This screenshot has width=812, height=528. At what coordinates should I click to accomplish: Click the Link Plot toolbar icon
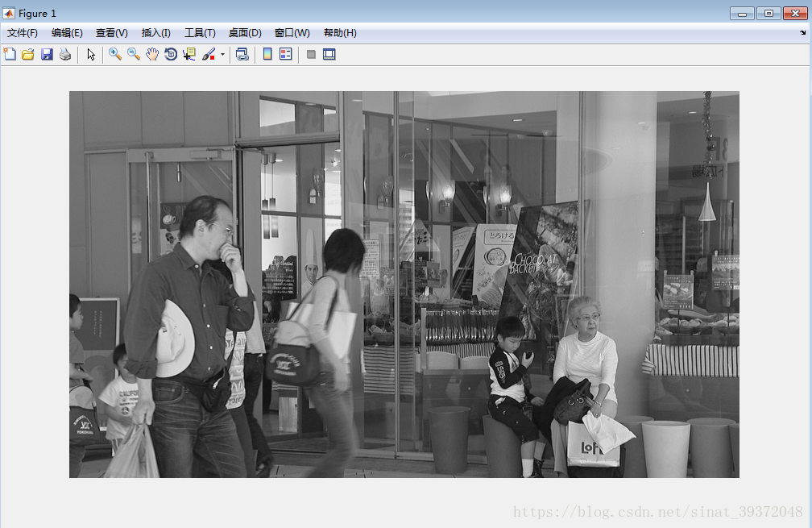coord(242,54)
